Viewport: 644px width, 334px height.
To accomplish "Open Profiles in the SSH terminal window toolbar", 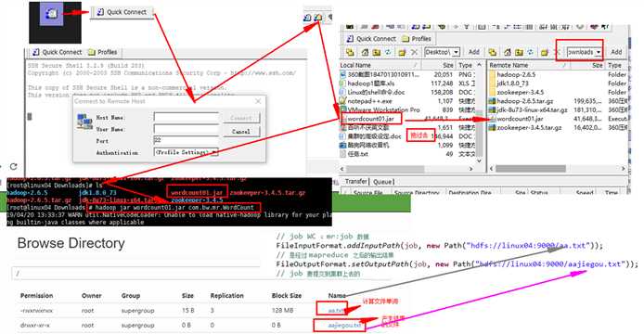I will pos(103,52).
